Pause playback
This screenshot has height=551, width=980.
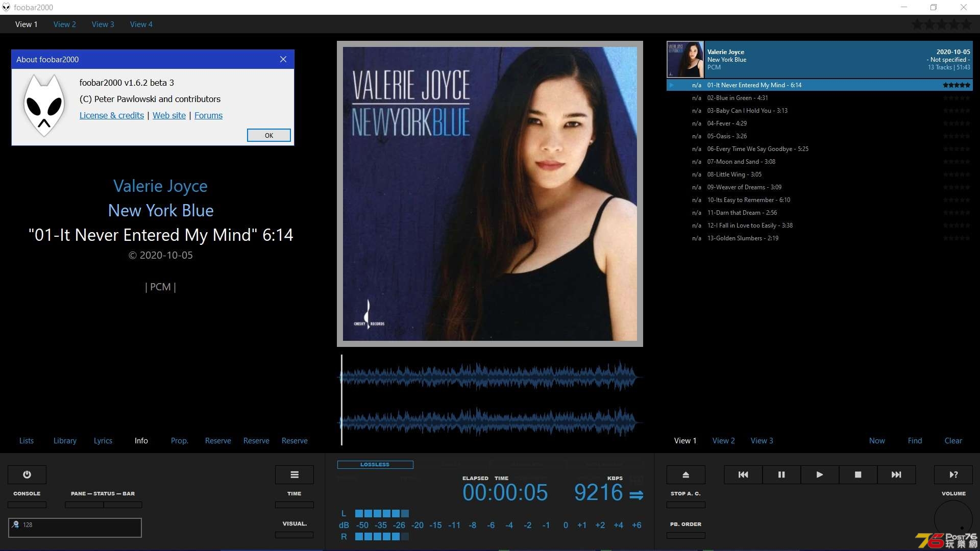[781, 474]
